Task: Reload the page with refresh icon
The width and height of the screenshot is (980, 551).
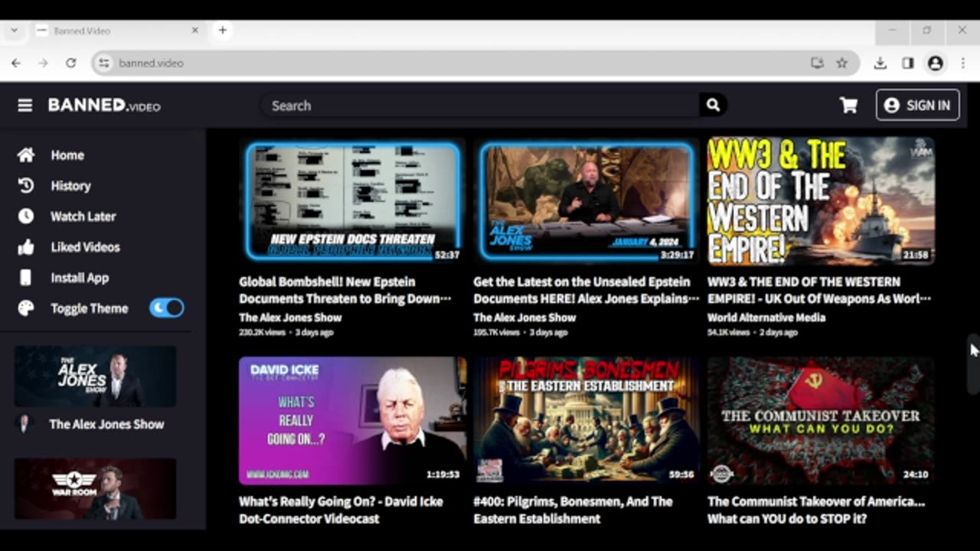Action: pos(70,63)
